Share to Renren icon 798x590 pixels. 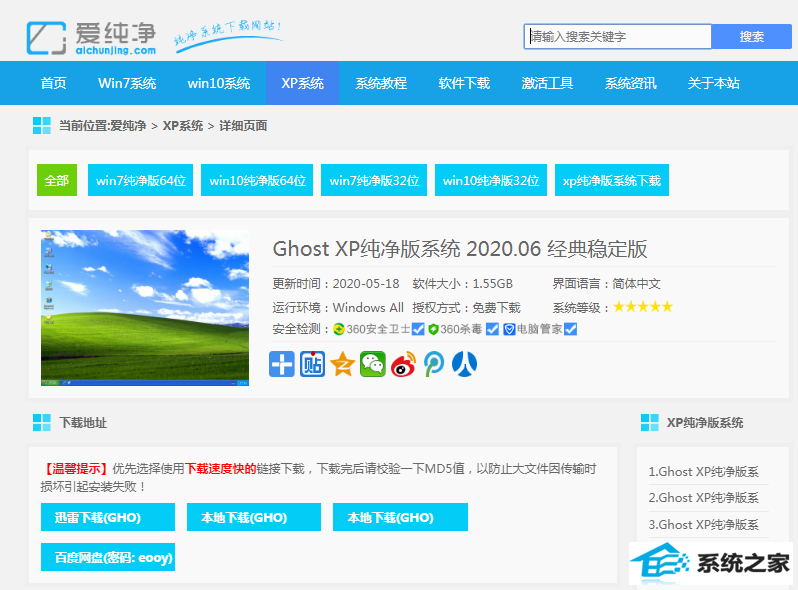point(464,364)
